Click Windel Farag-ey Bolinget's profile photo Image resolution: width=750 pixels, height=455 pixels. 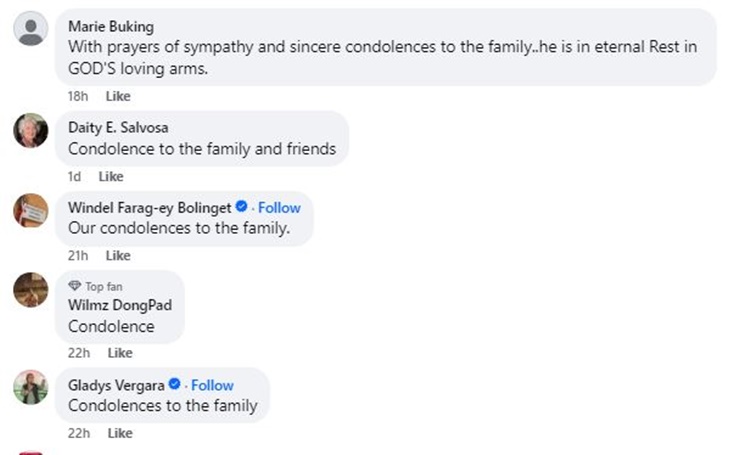(31, 210)
